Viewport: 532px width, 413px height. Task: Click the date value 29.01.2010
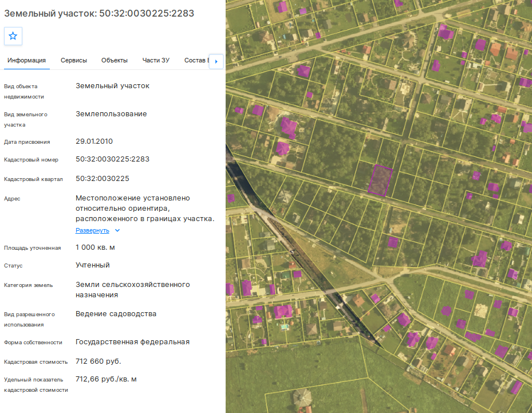pos(94,141)
